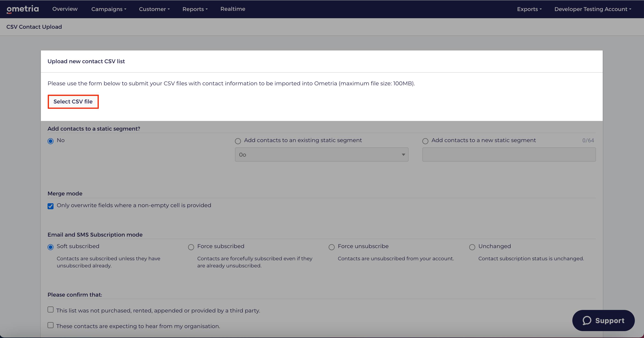Select Force subscribed mode

pyautogui.click(x=191, y=247)
